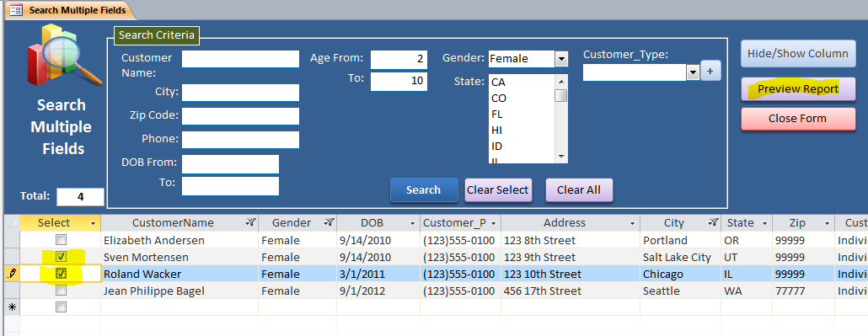The height and width of the screenshot is (336, 868).
Task: Select CA in the State list
Action: click(x=522, y=83)
